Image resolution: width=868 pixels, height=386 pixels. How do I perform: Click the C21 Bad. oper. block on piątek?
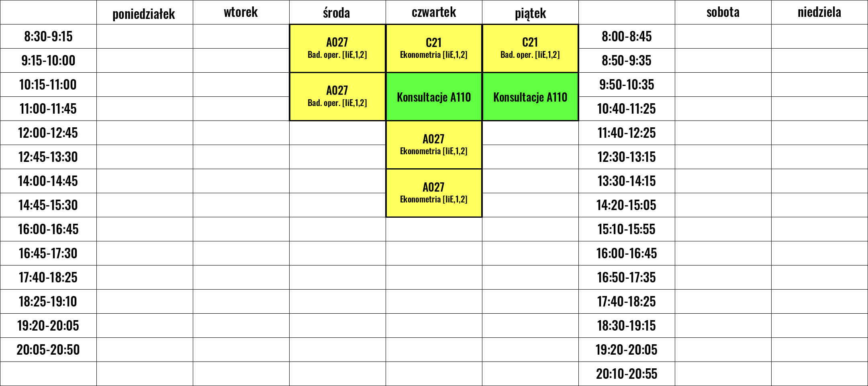[x=530, y=49]
